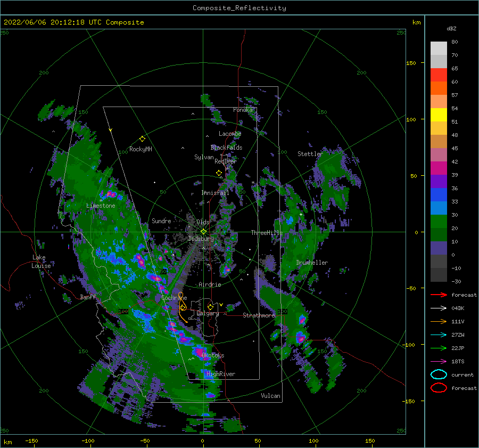Viewport: 479px width, 448px height.
Task: Click the cyan 27ZW arrow in legend
Action: 439,335
